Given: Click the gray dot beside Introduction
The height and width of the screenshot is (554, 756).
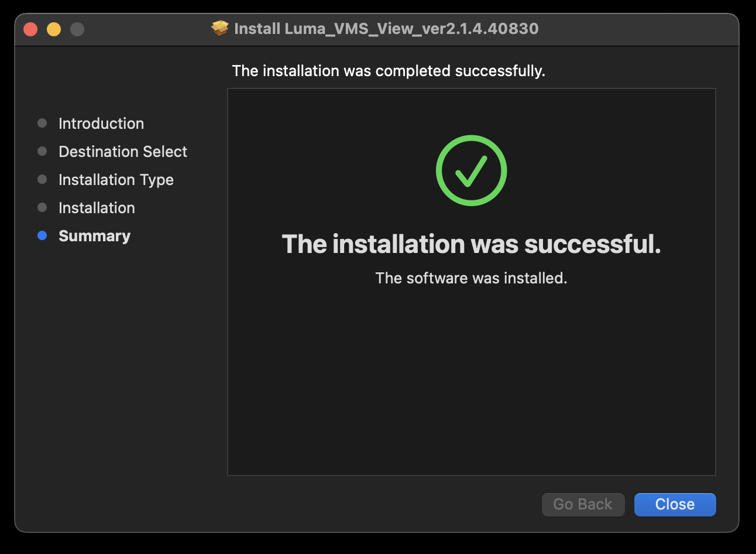Looking at the screenshot, I should (x=42, y=123).
